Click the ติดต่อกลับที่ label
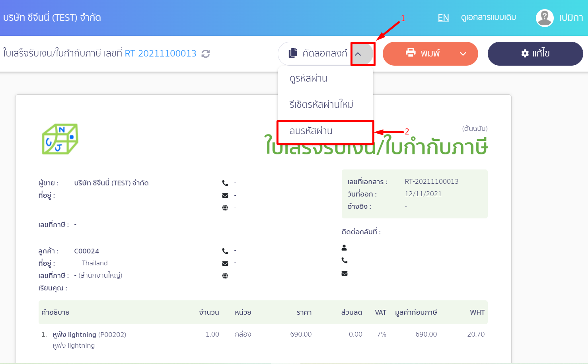This screenshot has height=364, width=588. tap(361, 232)
